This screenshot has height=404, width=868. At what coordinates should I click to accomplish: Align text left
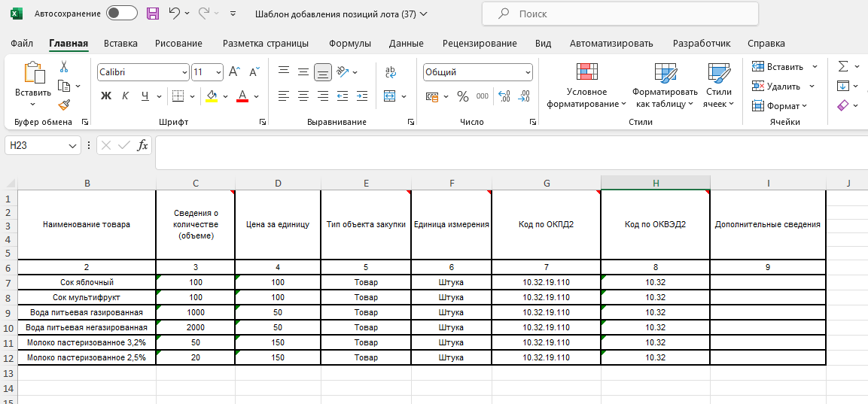tap(283, 96)
